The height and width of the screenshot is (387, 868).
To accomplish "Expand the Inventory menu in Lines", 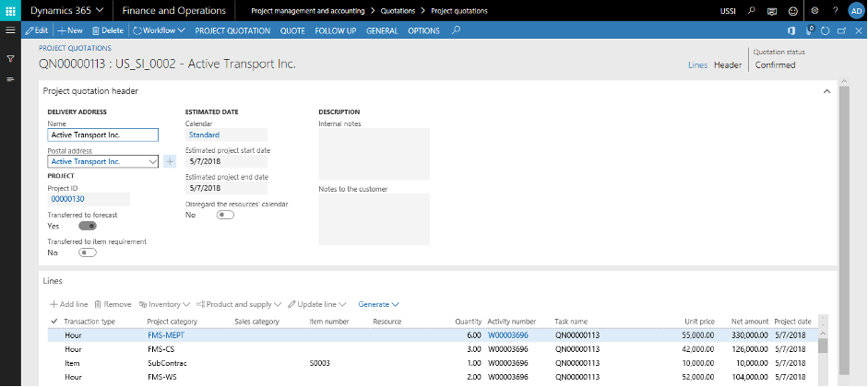I will pyautogui.click(x=164, y=304).
